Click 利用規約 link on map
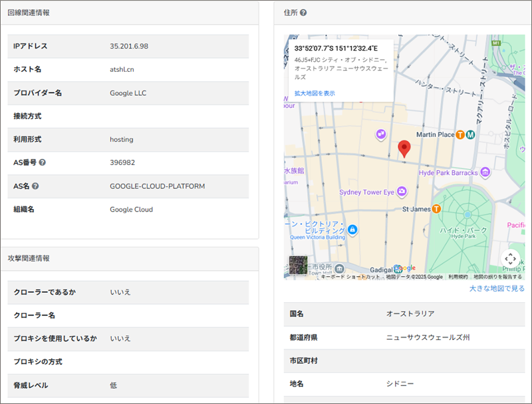This screenshot has width=532, height=404. point(458,276)
